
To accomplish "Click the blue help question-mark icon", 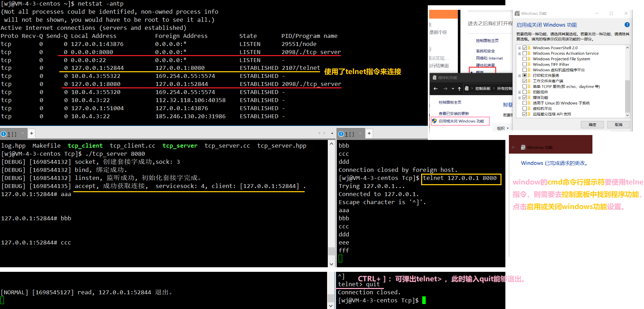I will pyautogui.click(x=627, y=25).
